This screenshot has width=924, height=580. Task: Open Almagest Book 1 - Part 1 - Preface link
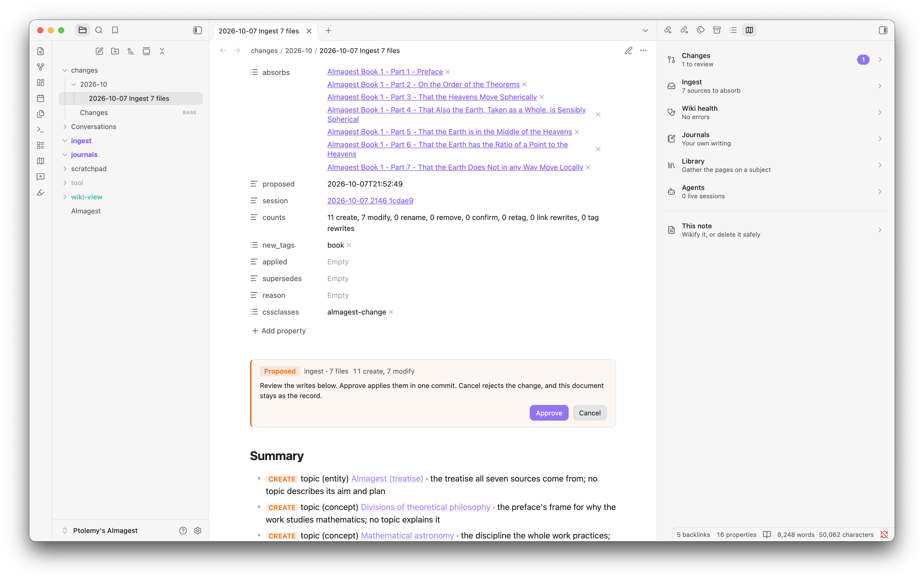[x=385, y=72]
